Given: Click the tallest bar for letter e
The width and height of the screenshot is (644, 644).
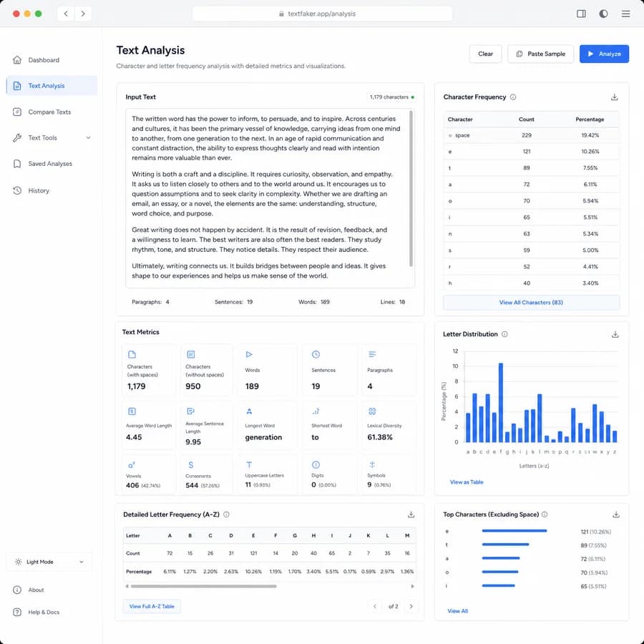Looking at the screenshot, I should click(x=501, y=402).
